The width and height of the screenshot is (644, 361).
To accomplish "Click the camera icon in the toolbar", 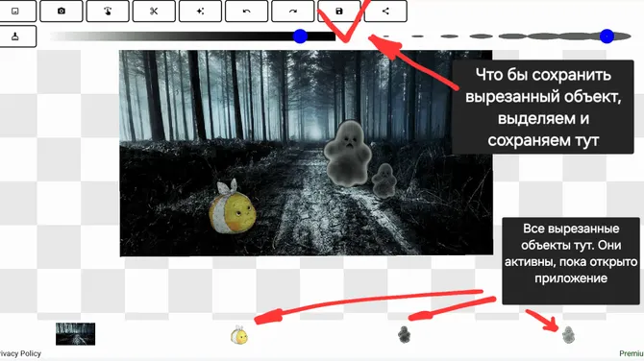I will (x=62, y=12).
